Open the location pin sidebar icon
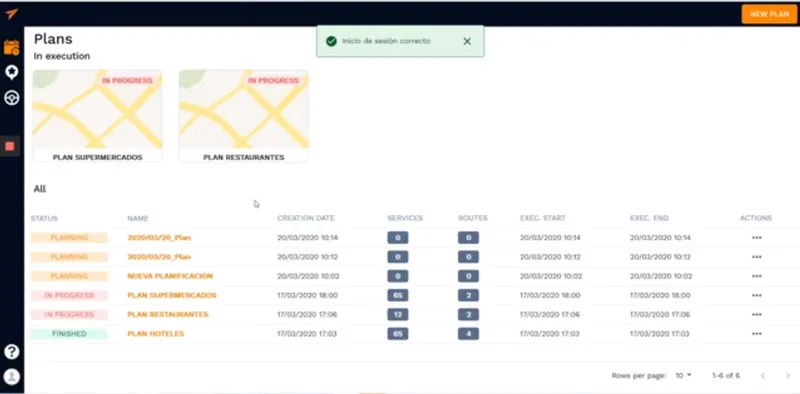 click(12, 72)
